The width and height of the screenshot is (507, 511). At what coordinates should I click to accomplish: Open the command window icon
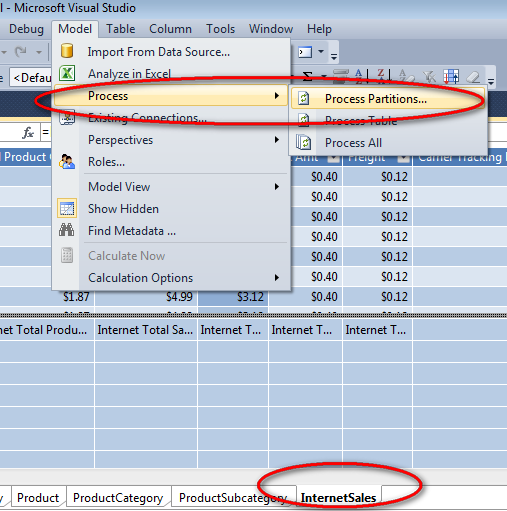305,52
